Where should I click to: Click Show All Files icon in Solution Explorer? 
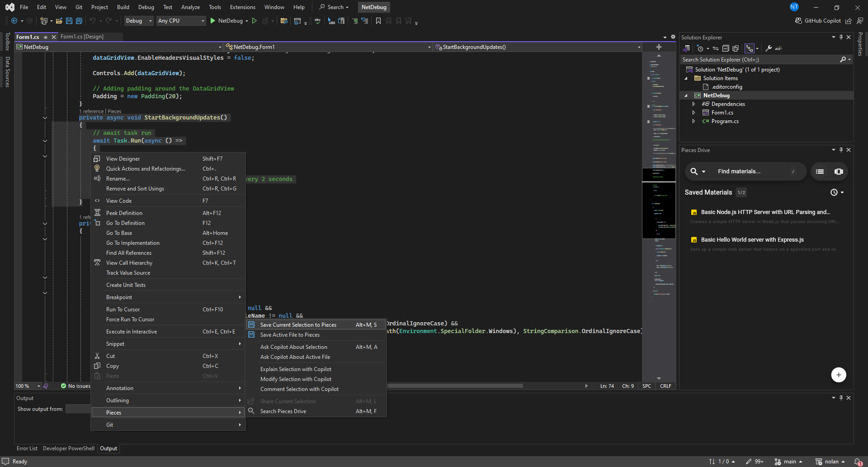pos(736,48)
